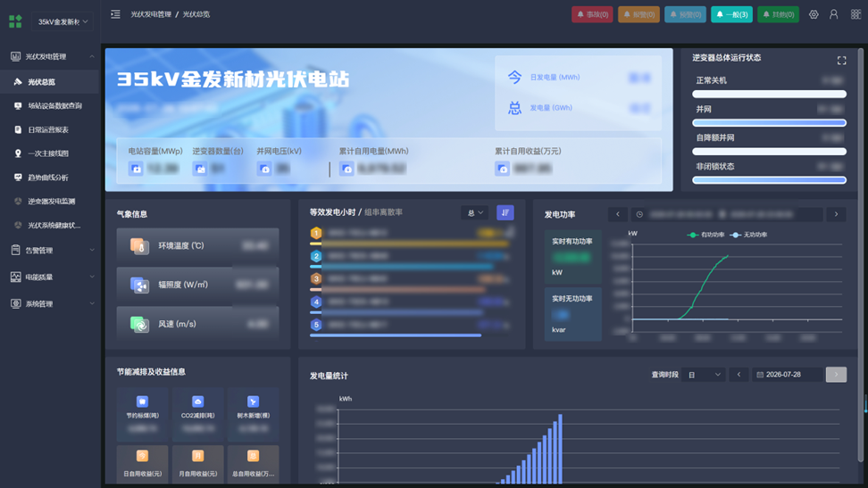The height and width of the screenshot is (488, 868).
Task: Open the apps grid icon
Action: pyautogui.click(x=855, y=14)
